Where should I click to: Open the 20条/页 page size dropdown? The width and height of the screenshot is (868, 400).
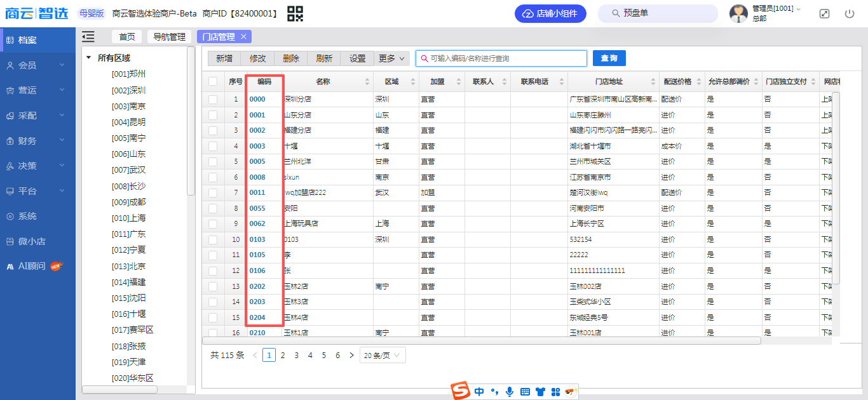[x=383, y=356]
